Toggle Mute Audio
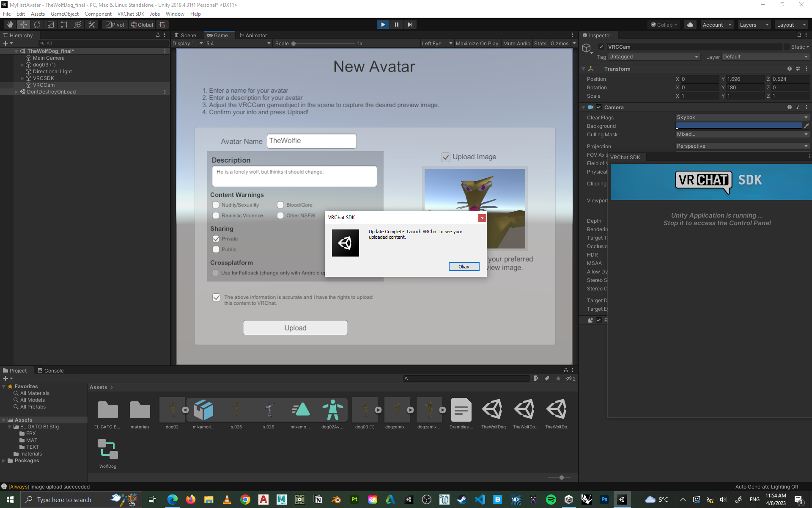 516,43
